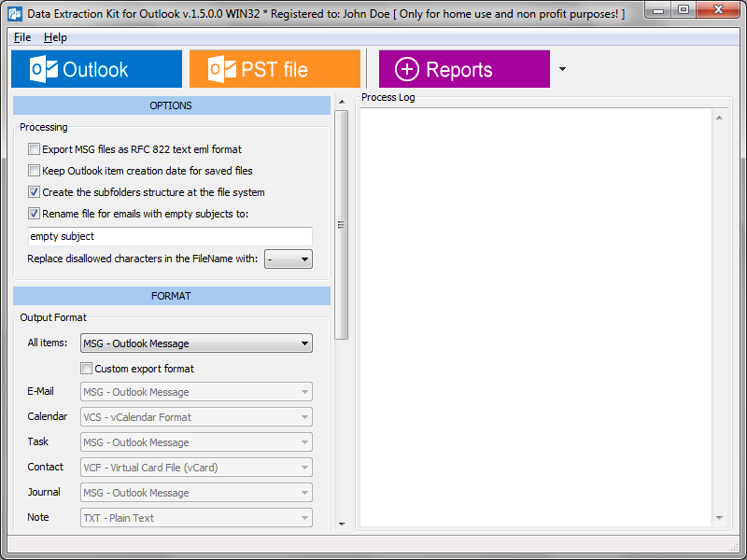This screenshot has height=560, width=747.
Task: Enable Custom export format checkbox
Action: pos(86,368)
